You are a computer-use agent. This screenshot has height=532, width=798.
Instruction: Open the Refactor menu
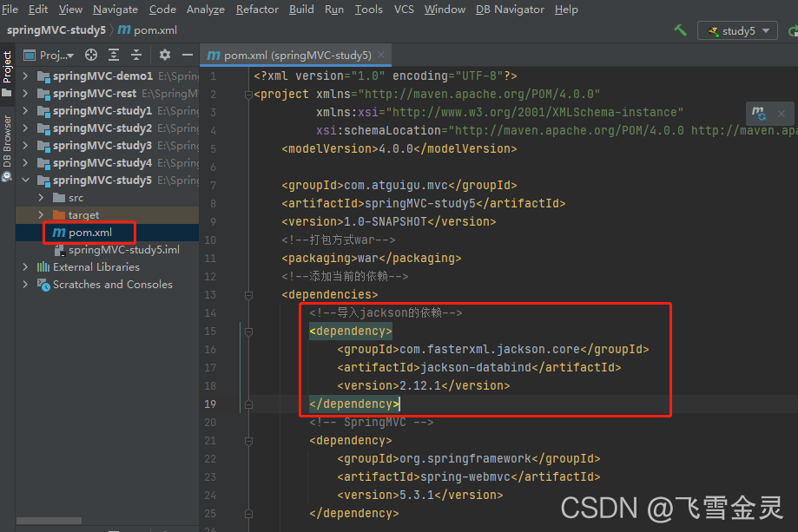click(x=257, y=10)
